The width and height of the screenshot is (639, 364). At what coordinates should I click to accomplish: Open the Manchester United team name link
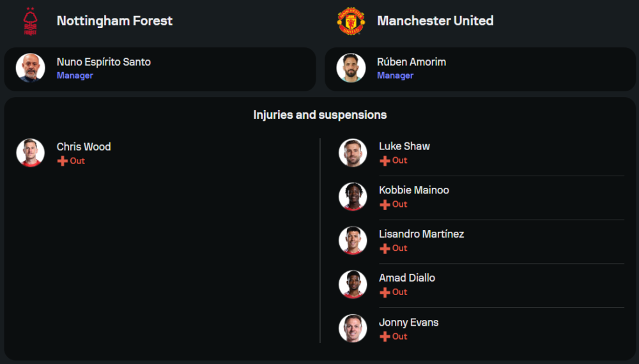click(x=435, y=20)
